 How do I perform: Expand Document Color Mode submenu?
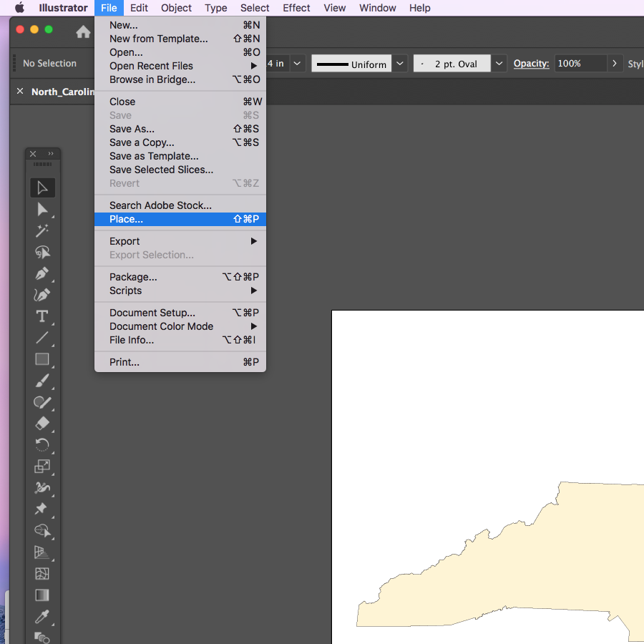pyautogui.click(x=180, y=326)
